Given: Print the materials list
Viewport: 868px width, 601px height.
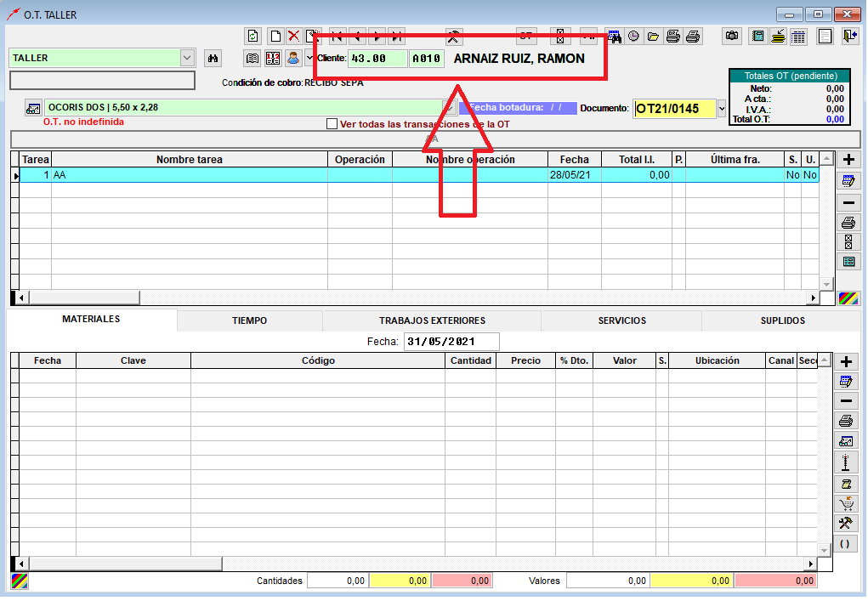Looking at the screenshot, I should [846, 421].
